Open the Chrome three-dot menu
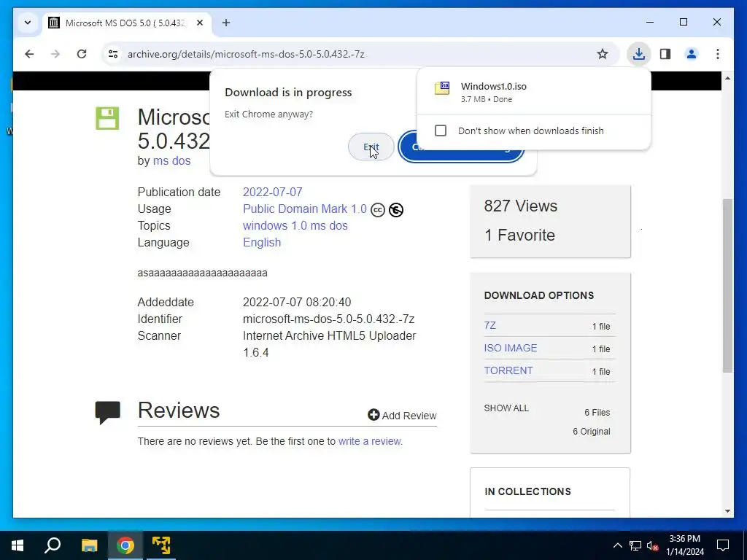The height and width of the screenshot is (560, 747). click(x=718, y=54)
